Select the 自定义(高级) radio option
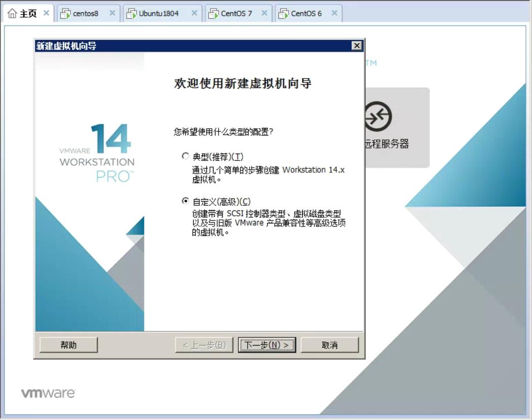The width and height of the screenshot is (532, 420). (x=185, y=201)
